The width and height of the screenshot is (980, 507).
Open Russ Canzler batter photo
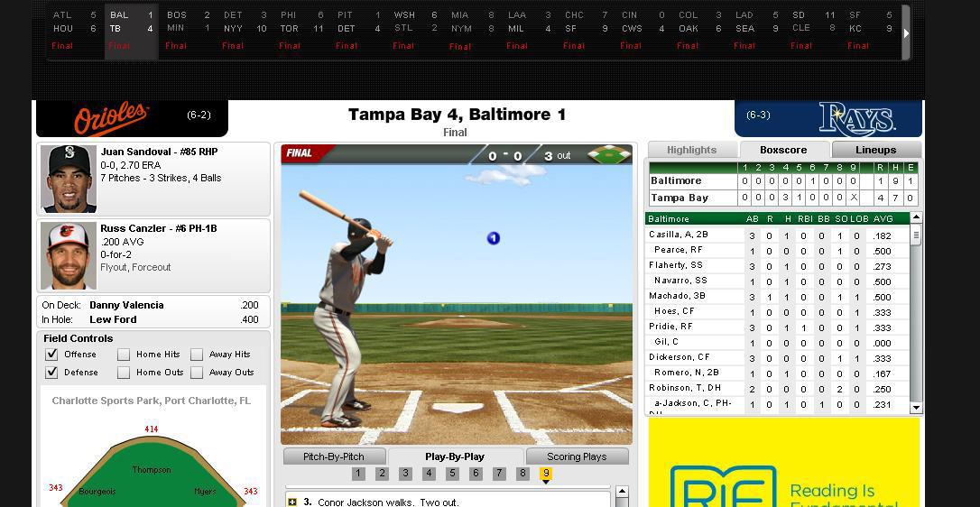(x=69, y=255)
